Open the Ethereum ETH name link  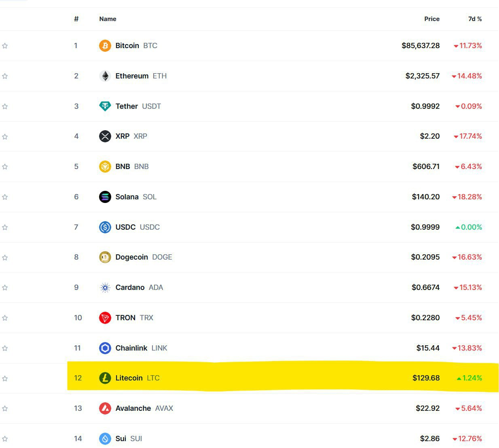(x=132, y=76)
